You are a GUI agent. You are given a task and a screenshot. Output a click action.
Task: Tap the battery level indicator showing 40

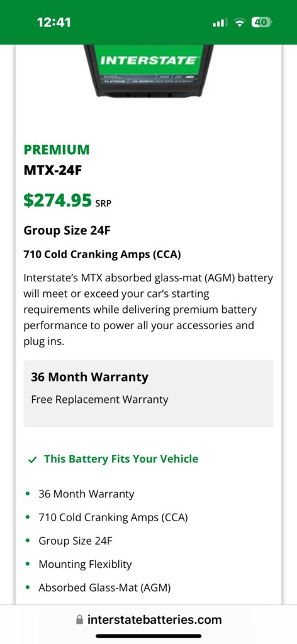261,23
